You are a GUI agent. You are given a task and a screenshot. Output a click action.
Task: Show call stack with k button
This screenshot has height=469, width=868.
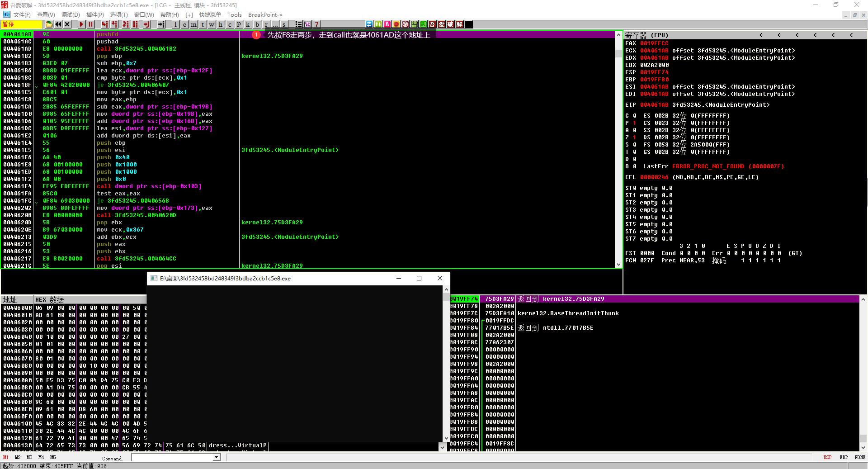pyautogui.click(x=248, y=24)
